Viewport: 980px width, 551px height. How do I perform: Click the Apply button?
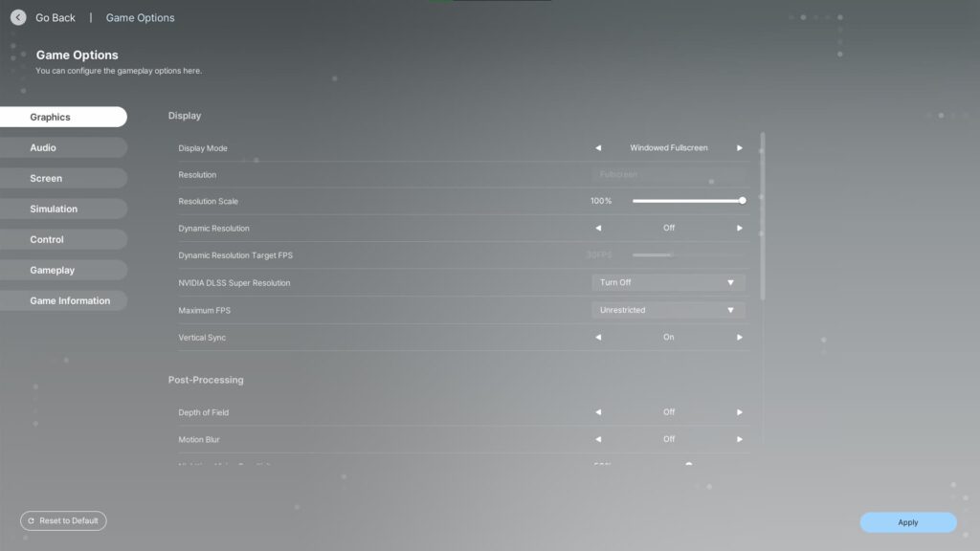906,521
